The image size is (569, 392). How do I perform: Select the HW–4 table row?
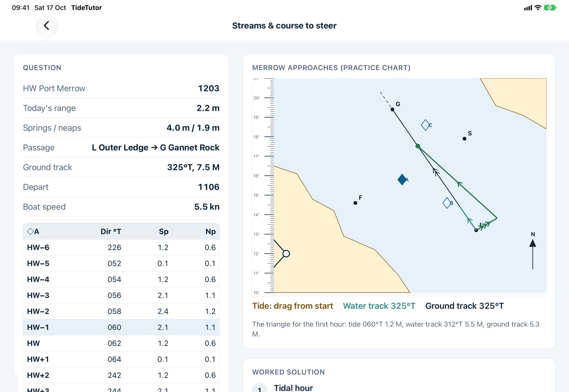[x=121, y=279]
